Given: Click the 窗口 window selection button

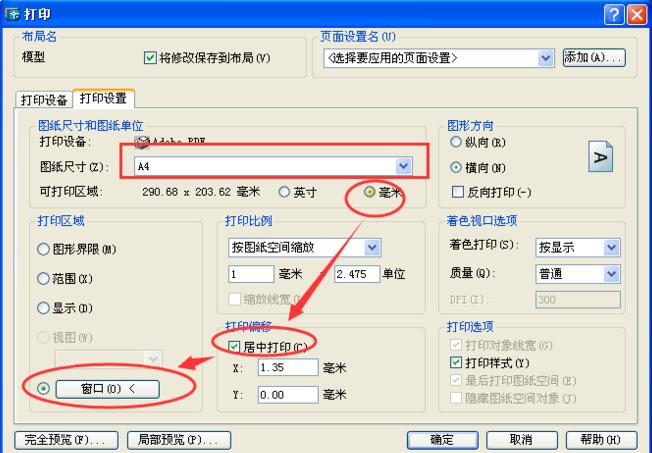Looking at the screenshot, I should click(108, 389).
